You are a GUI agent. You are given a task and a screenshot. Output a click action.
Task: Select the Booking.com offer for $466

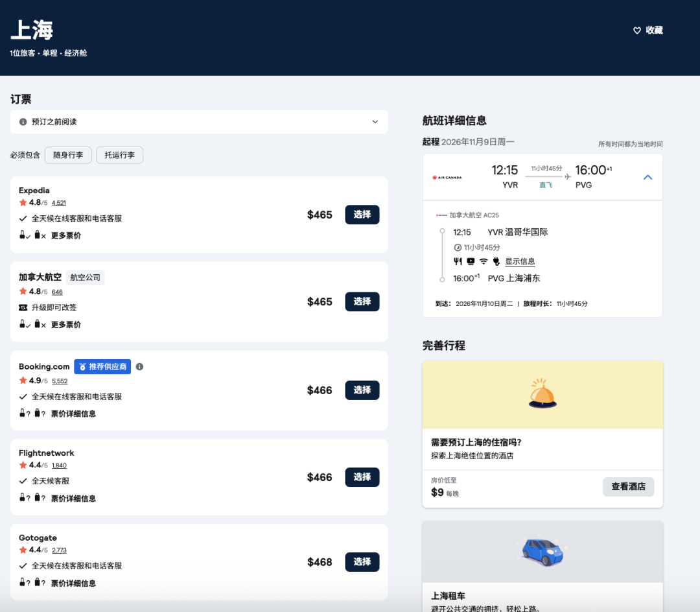coord(362,390)
